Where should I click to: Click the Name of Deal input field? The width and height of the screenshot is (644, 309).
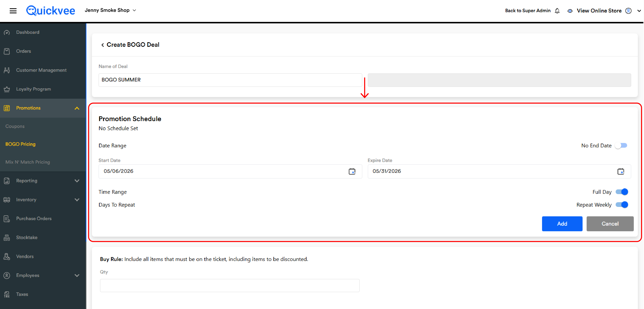click(x=230, y=80)
